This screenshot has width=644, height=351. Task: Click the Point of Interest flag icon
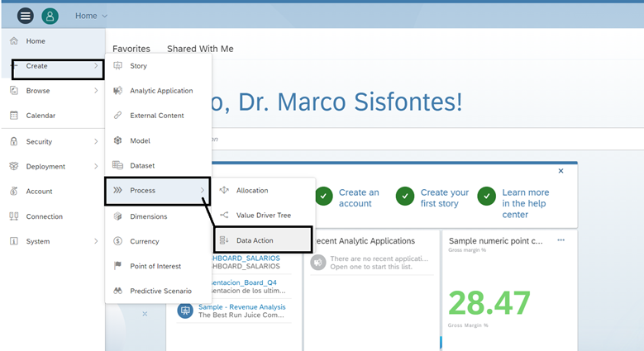click(118, 266)
